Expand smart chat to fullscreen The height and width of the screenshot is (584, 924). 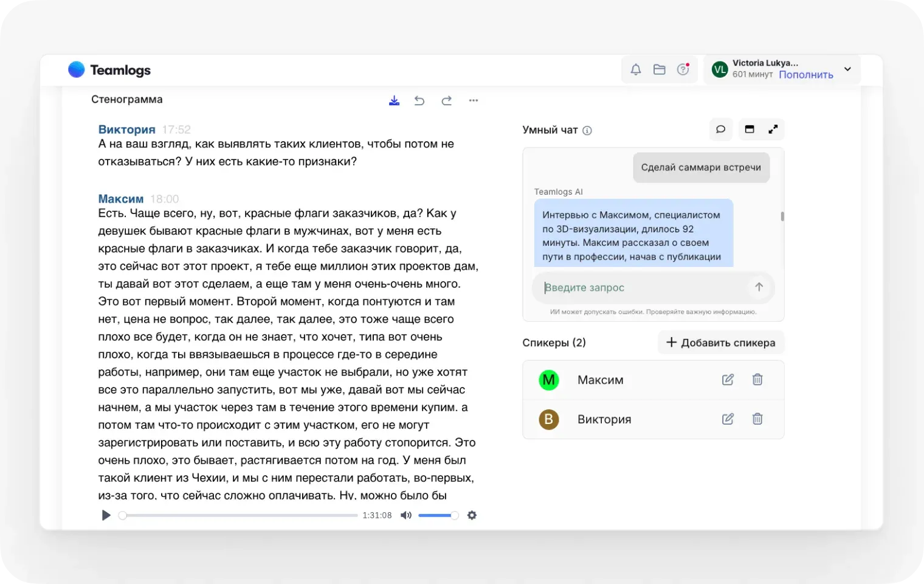[x=773, y=129]
